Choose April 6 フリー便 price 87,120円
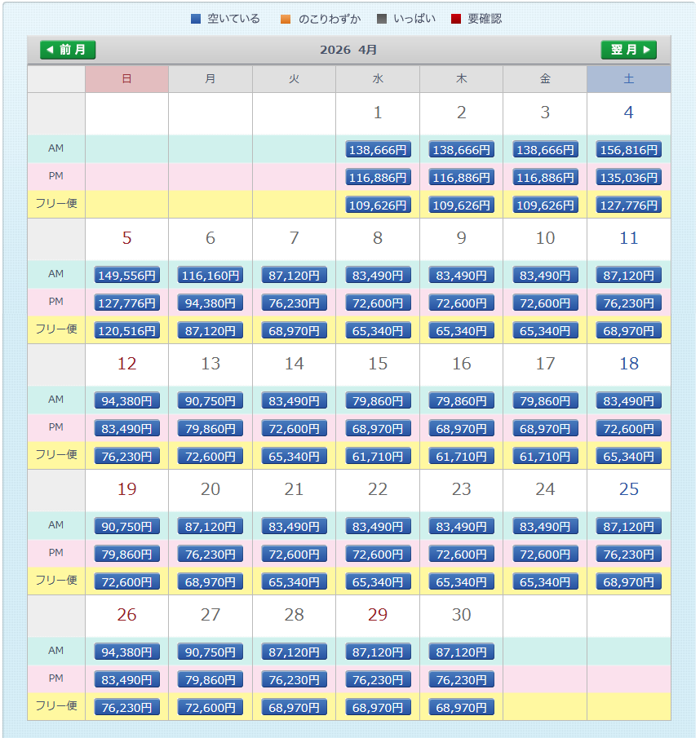This screenshot has height=738, width=700. pos(210,330)
